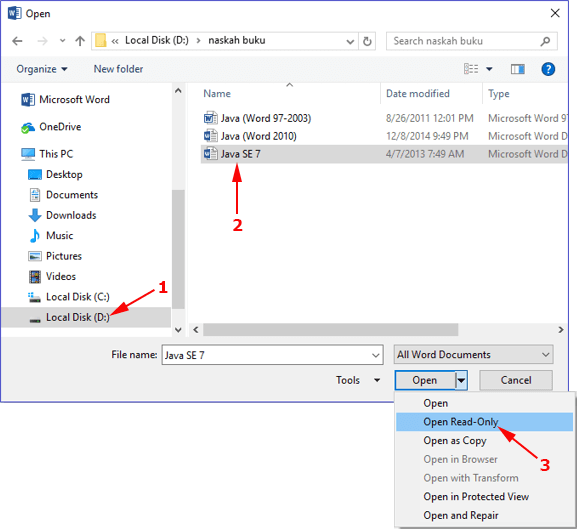
Task: Open the Videos folder
Action: 52,276
